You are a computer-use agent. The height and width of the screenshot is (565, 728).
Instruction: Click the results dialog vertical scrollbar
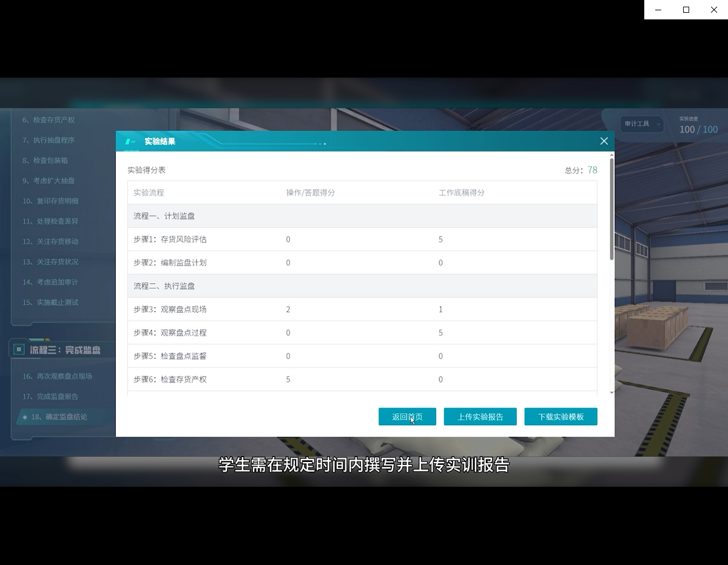pyautogui.click(x=612, y=209)
